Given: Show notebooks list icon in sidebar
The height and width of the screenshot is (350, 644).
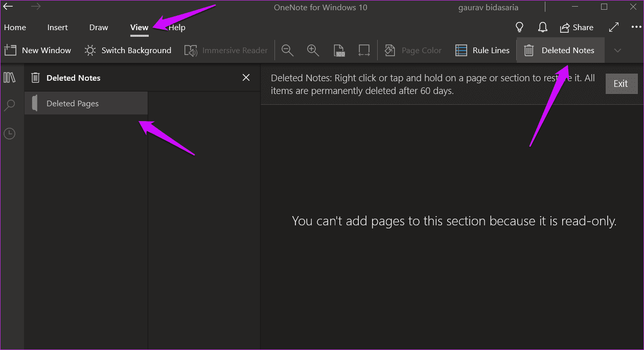Looking at the screenshot, I should click(x=10, y=78).
